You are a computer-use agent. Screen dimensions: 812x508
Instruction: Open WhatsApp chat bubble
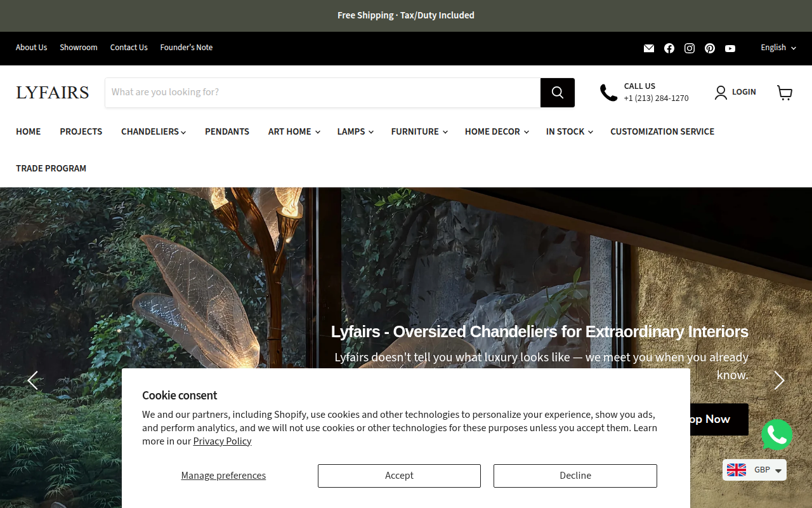[777, 435]
